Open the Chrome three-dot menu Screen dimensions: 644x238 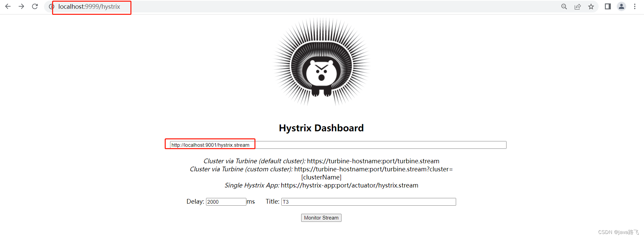click(x=635, y=6)
